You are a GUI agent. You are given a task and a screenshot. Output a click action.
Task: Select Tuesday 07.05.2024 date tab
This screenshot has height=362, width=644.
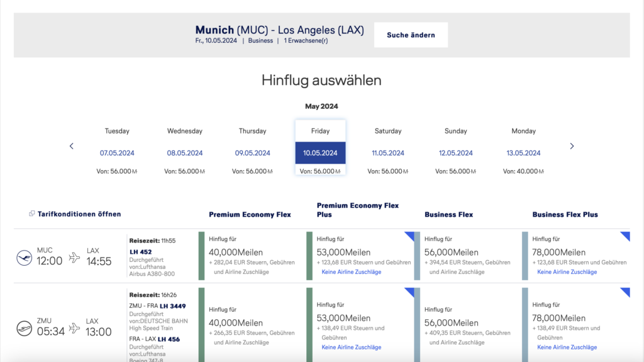(x=117, y=152)
